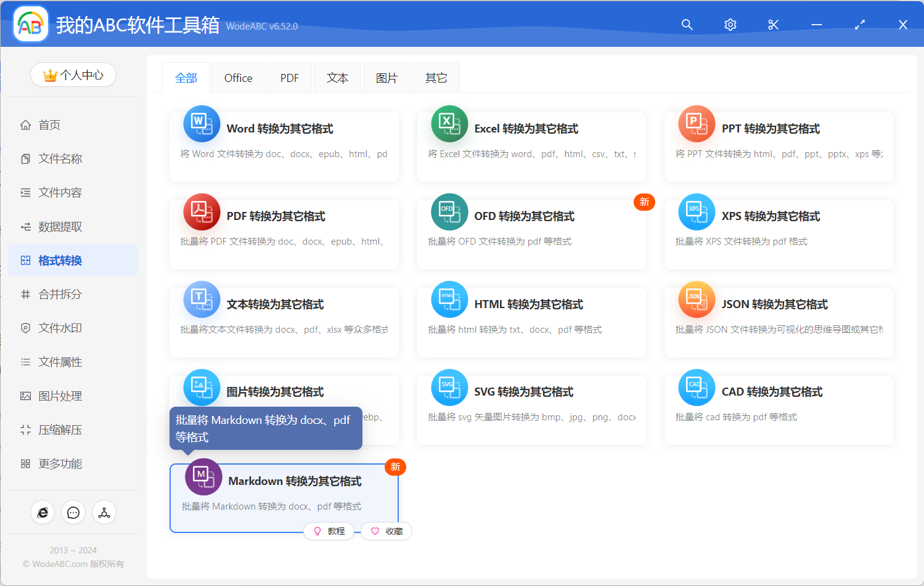Viewport: 924px width, 586px height.
Task: Select the XPS conversion tool
Action: click(x=779, y=234)
